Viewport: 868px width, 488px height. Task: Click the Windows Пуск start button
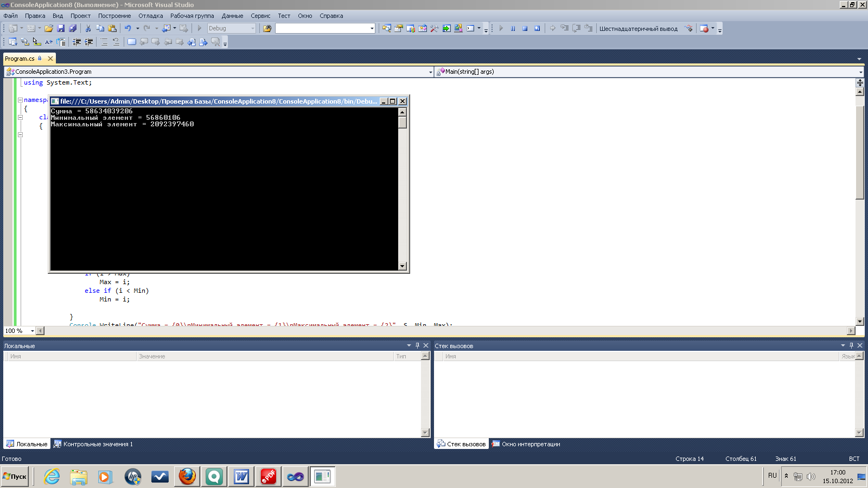[15, 477]
